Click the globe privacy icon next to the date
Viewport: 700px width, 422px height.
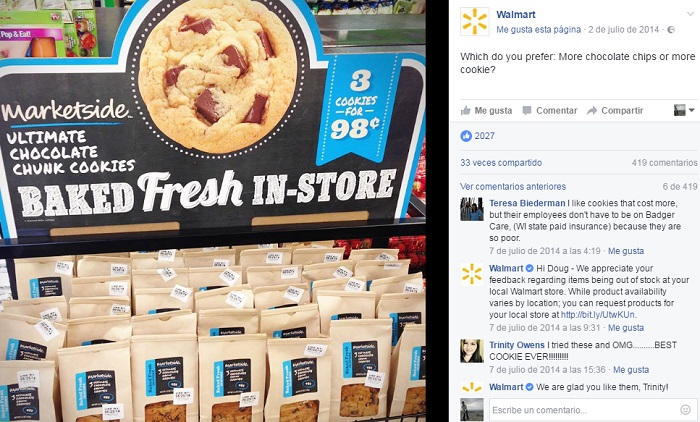[x=671, y=30]
